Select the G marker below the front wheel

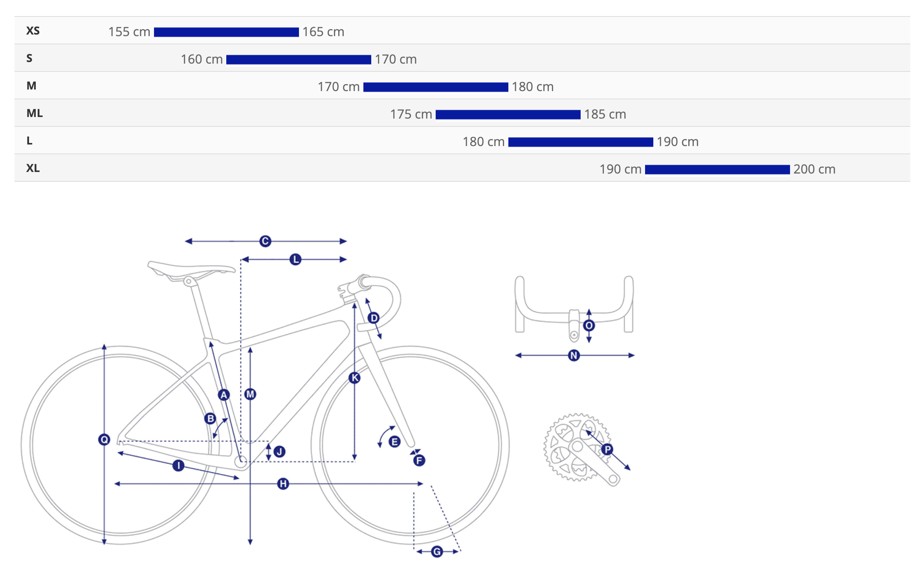click(x=437, y=552)
